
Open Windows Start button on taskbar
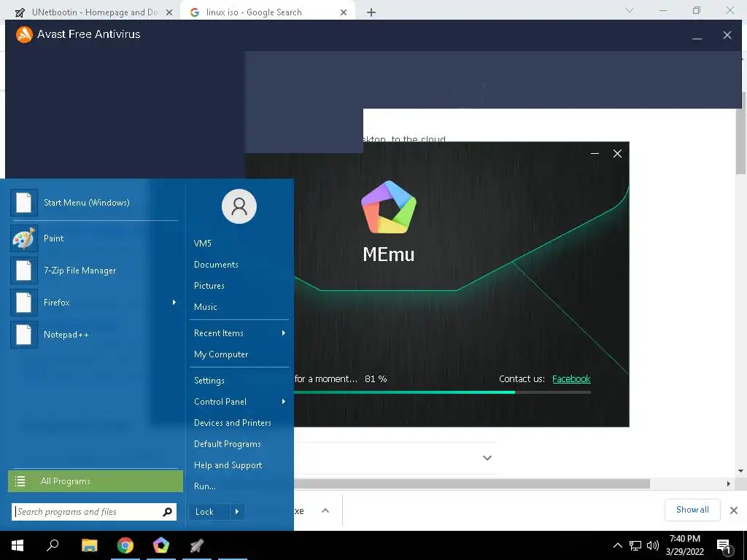18,545
